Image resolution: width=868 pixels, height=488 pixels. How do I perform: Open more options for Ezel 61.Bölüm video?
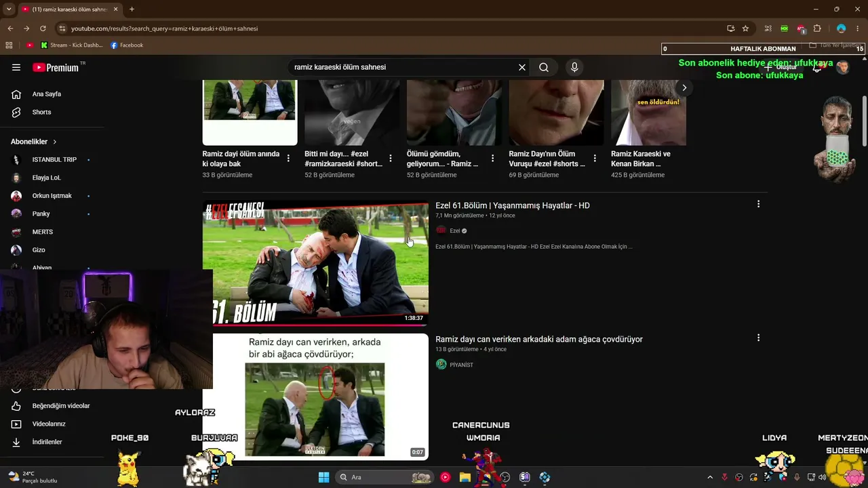758,204
